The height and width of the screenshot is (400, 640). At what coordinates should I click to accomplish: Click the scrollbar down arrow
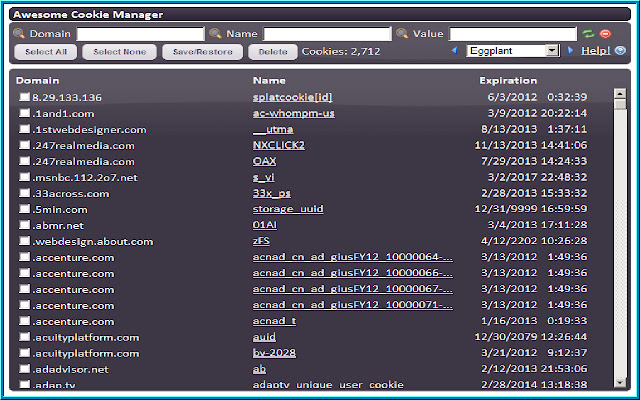pos(620,382)
